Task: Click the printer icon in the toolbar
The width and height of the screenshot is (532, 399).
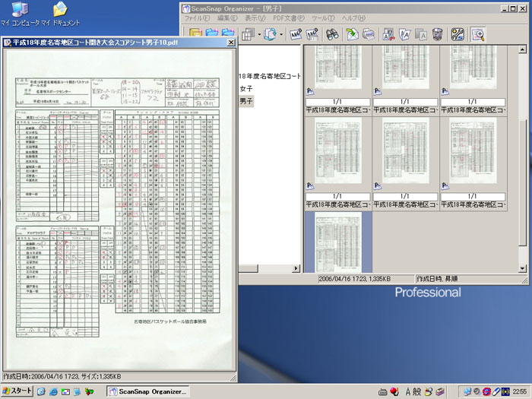Action: 369,34
